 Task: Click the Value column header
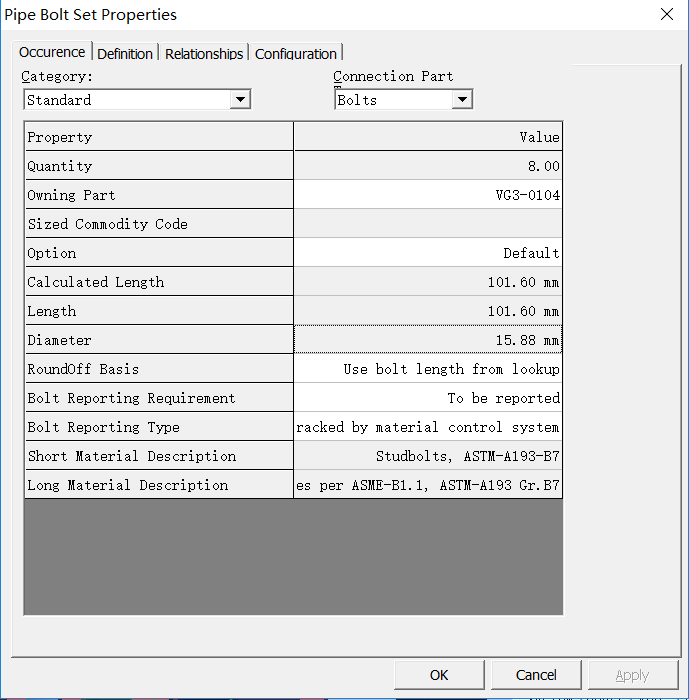(428, 137)
